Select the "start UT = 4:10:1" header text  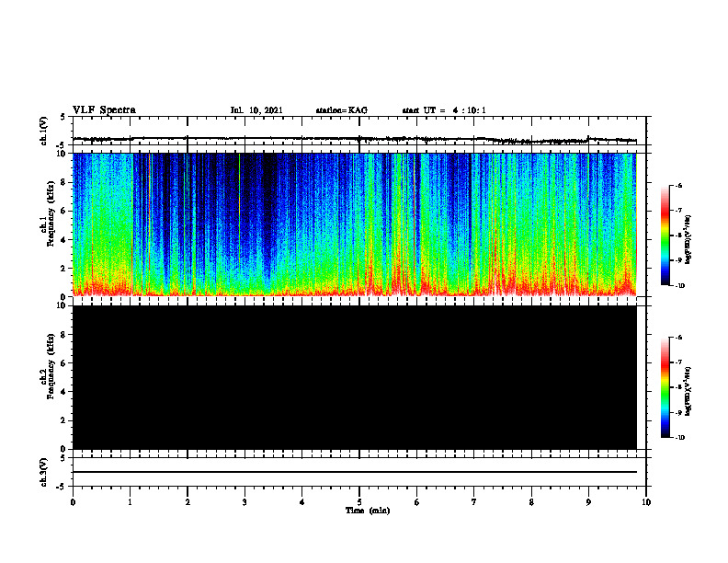click(444, 110)
